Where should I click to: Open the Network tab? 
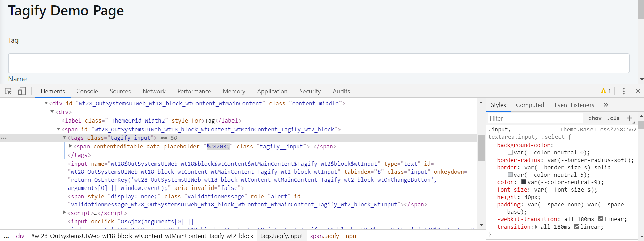pyautogui.click(x=154, y=91)
